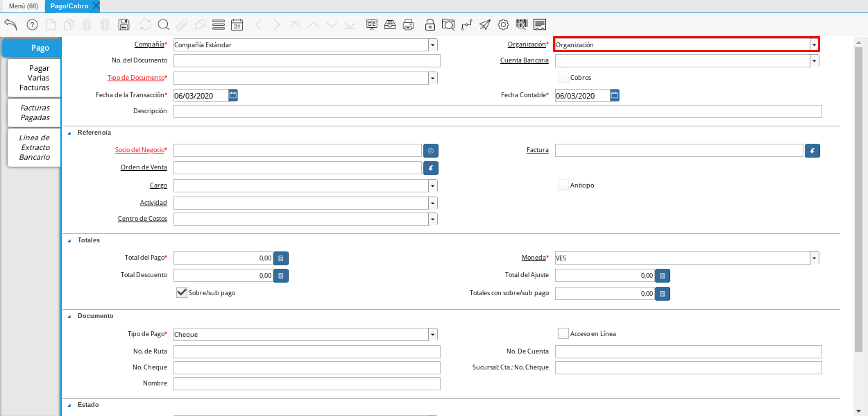Open the gear process icon
This screenshot has height=416, width=868.
coord(503,25)
